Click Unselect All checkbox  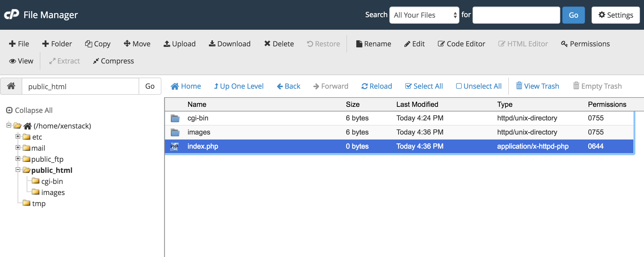click(479, 86)
